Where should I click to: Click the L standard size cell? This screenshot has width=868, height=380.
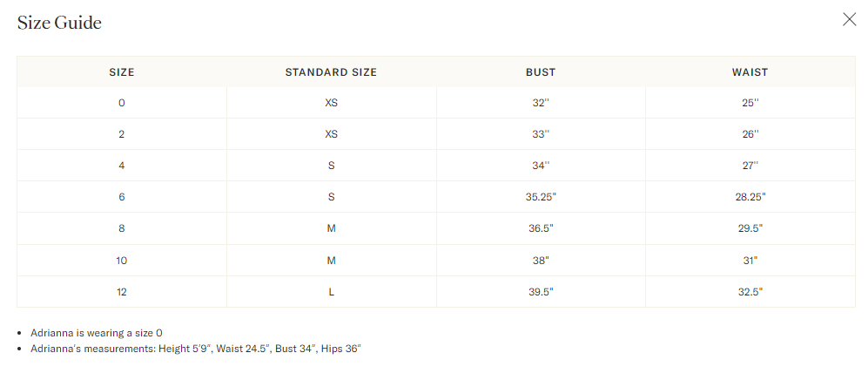tap(331, 291)
